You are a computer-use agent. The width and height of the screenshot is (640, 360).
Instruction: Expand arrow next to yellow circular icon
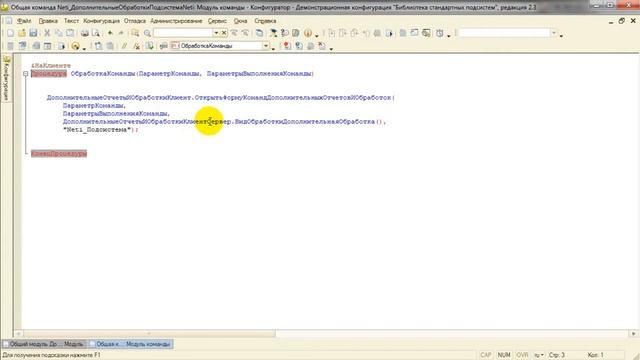pos(84,49)
